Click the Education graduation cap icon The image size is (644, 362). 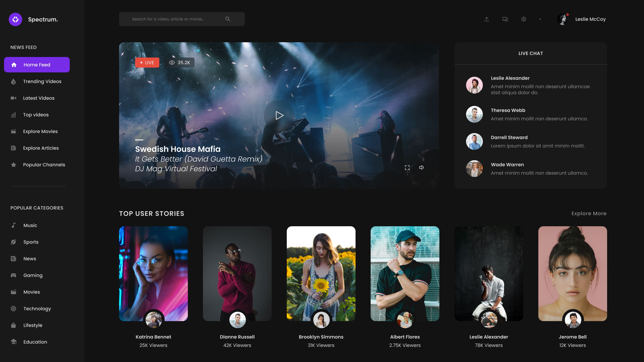click(14, 342)
